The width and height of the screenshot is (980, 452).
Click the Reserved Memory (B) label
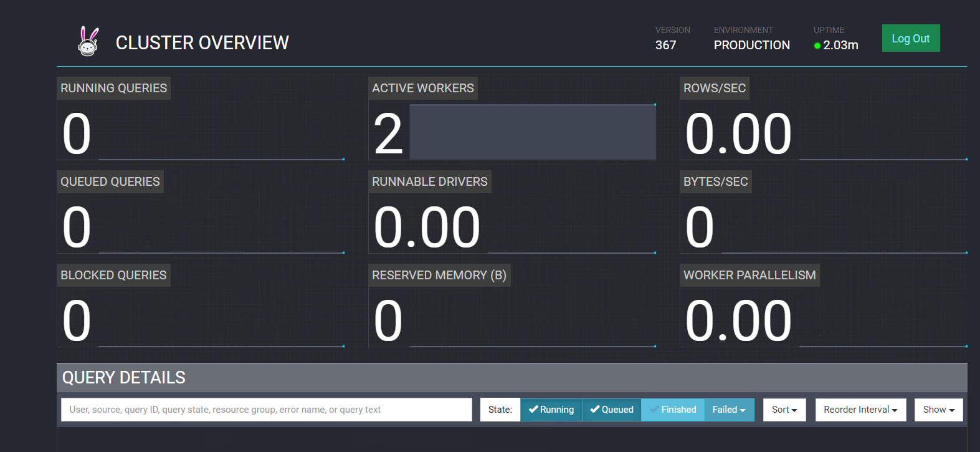(x=439, y=275)
